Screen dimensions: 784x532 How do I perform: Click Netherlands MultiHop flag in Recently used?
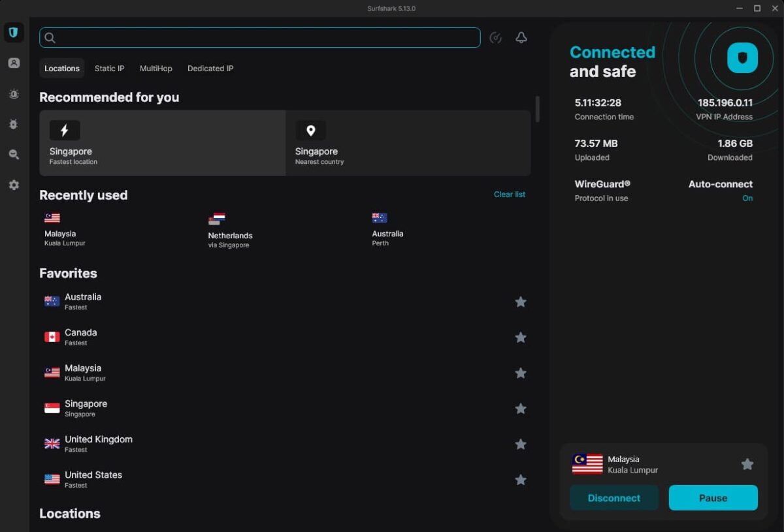pos(217,219)
